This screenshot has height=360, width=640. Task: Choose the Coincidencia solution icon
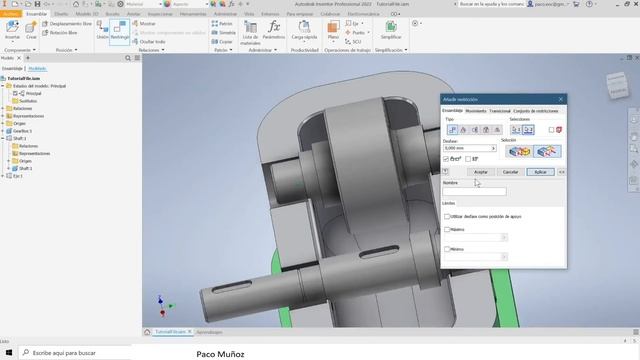[519, 151]
